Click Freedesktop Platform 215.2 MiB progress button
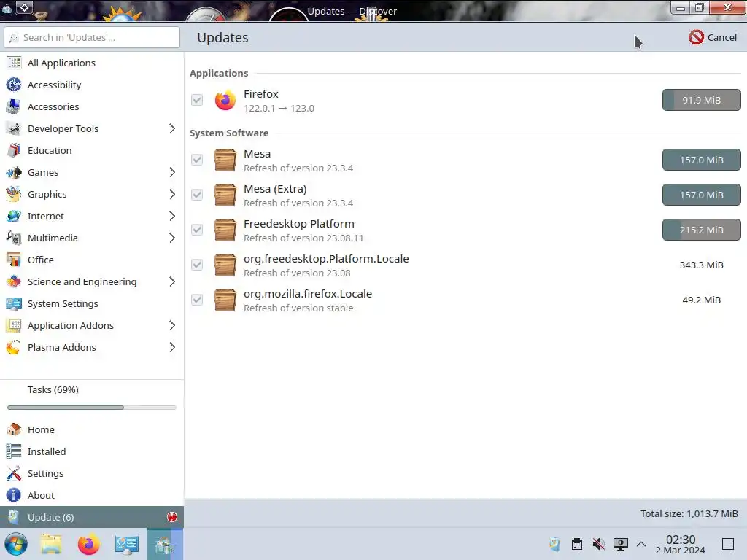747x560 pixels. (701, 230)
